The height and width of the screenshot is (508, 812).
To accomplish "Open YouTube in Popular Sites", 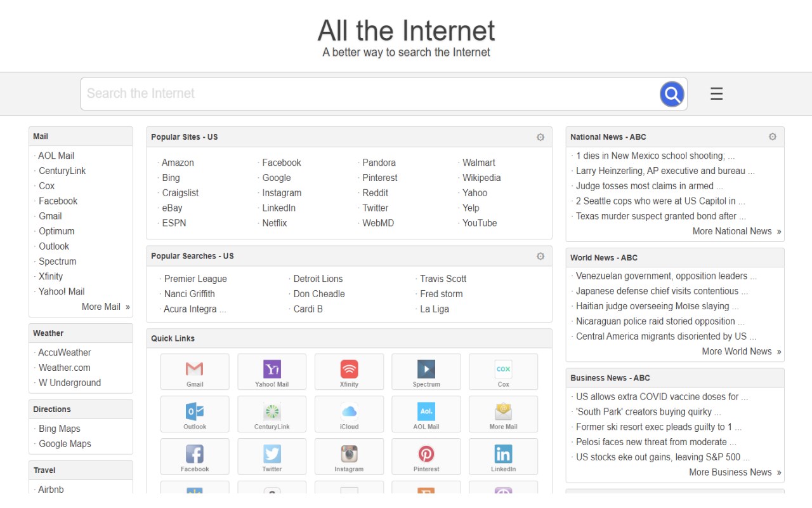I will pyautogui.click(x=480, y=223).
